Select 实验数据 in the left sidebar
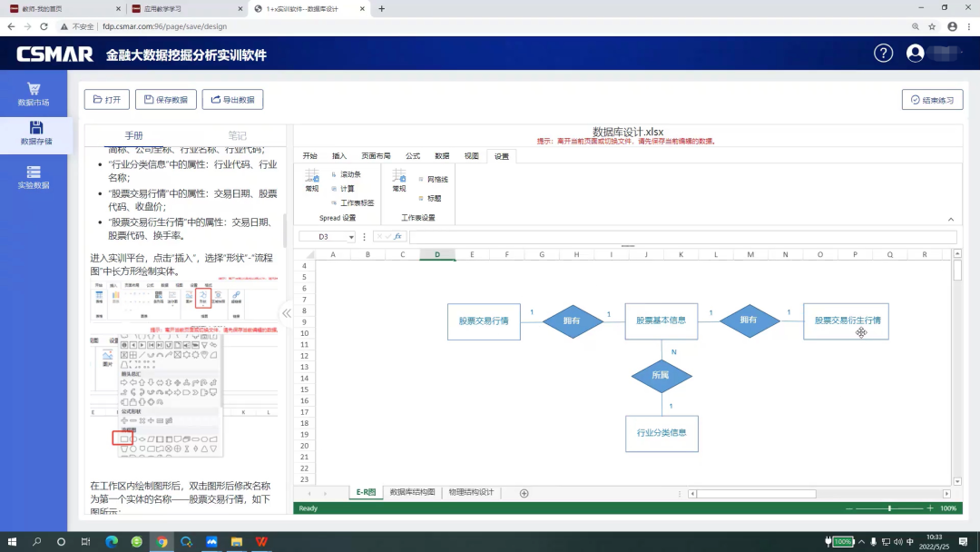This screenshot has width=980, height=552. pos(34,177)
